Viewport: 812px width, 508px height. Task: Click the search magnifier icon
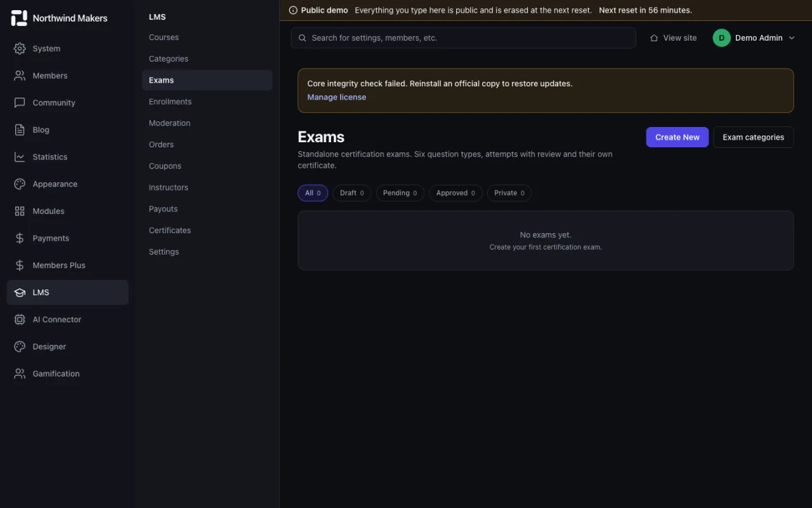coord(303,38)
